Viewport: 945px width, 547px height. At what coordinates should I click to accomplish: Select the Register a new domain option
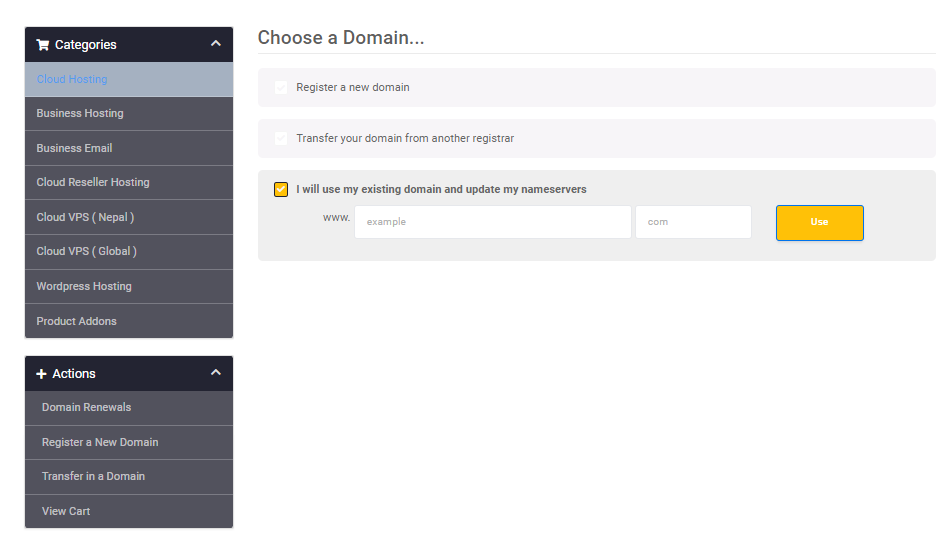coord(281,88)
